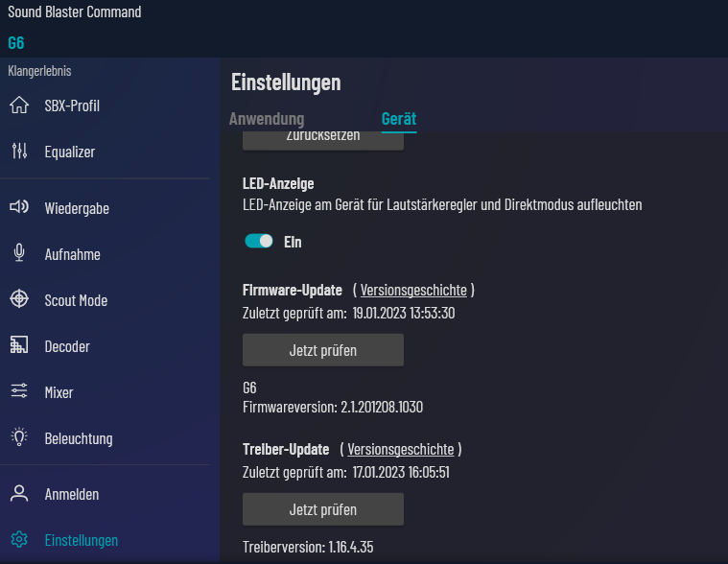Open the Aufnahme page
The width and height of the screenshot is (728, 564).
pyautogui.click(x=73, y=254)
